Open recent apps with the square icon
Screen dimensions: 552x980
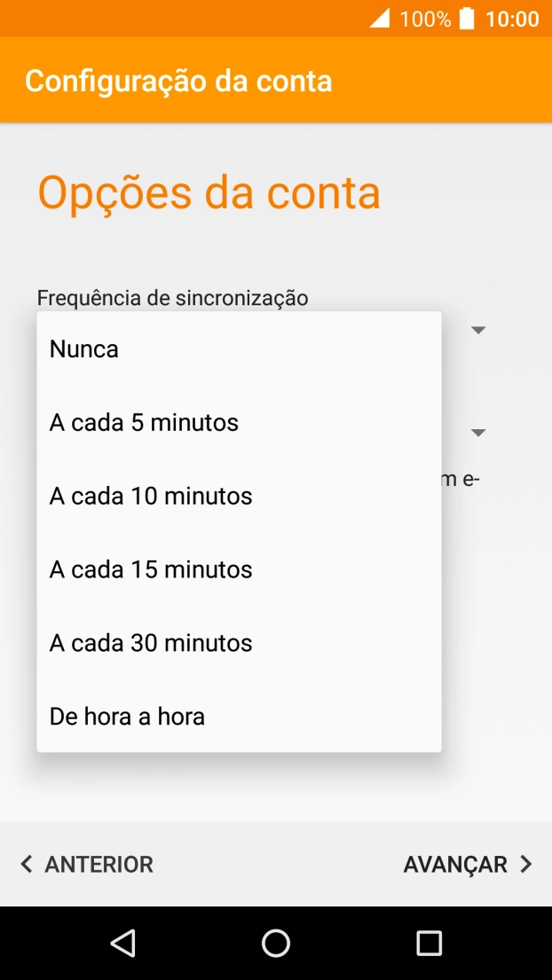coord(427,943)
